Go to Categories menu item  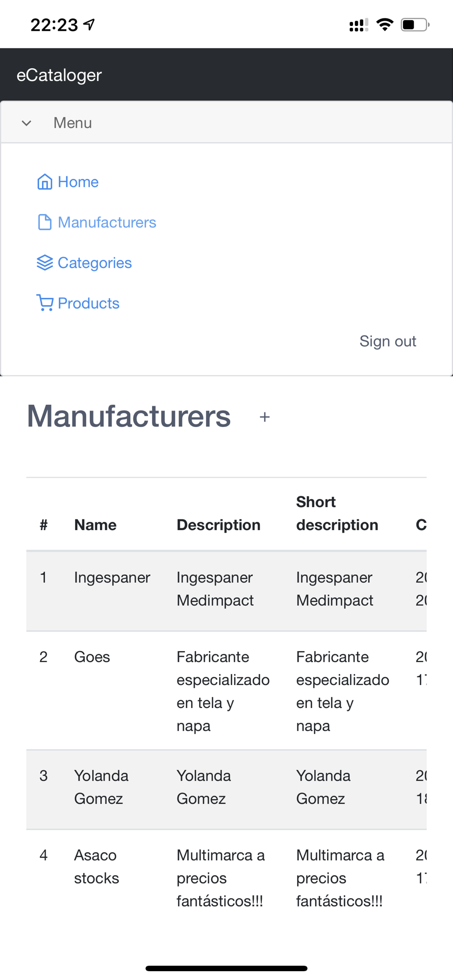[95, 263]
